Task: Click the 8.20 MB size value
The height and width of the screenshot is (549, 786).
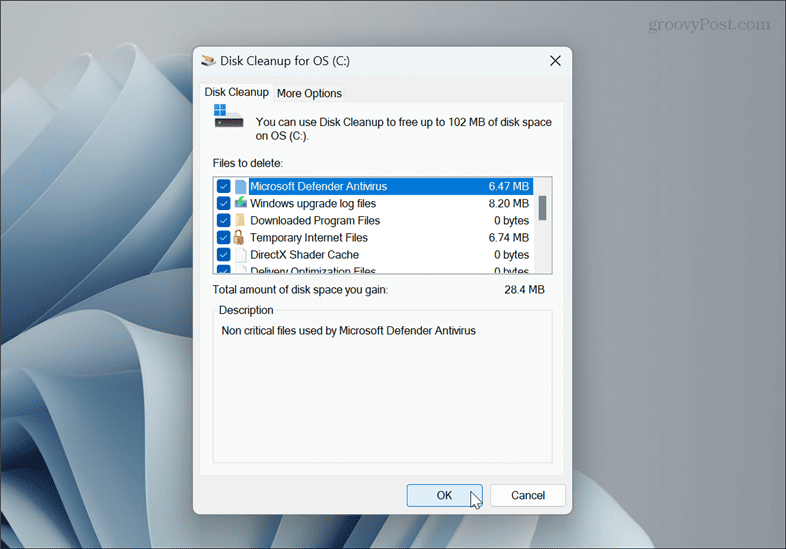Action: [x=508, y=204]
